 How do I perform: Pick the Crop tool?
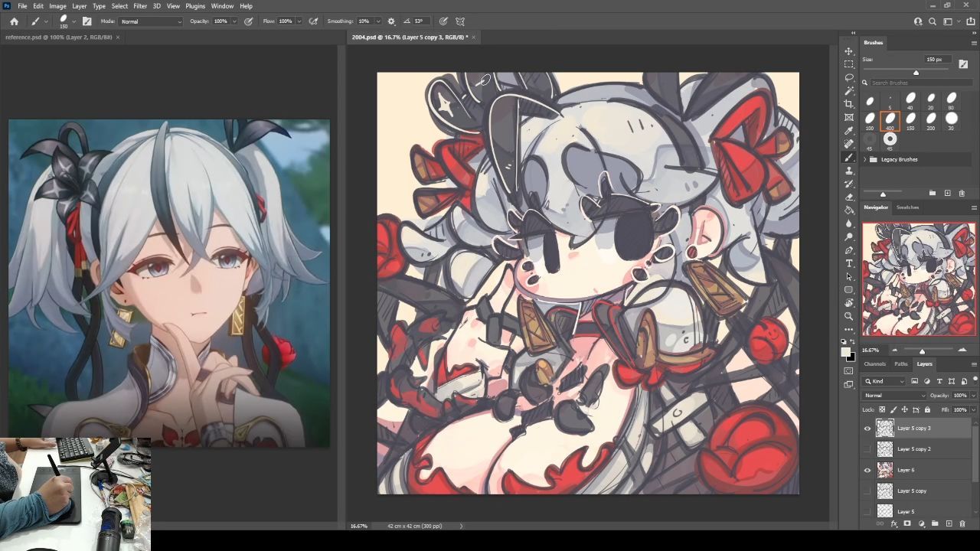(849, 104)
